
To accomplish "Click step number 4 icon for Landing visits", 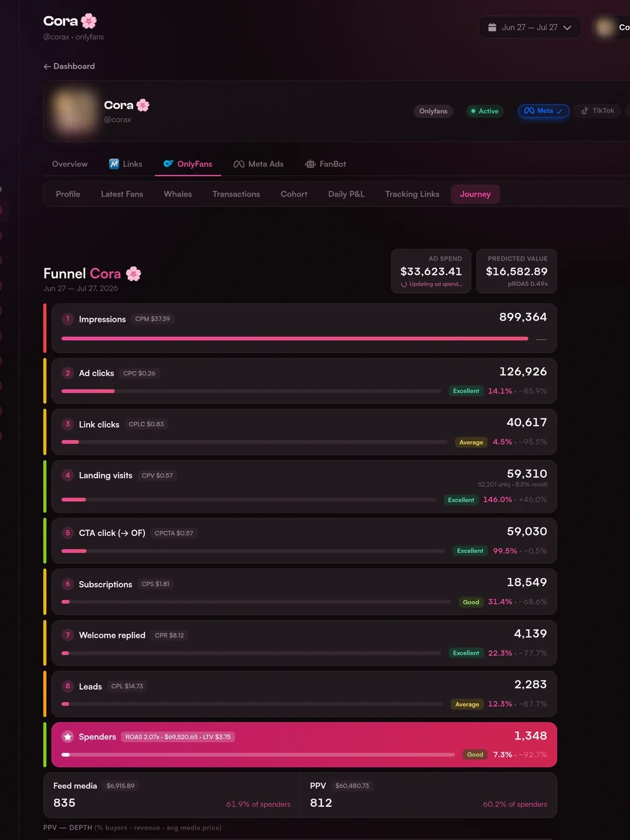I will click(x=67, y=475).
